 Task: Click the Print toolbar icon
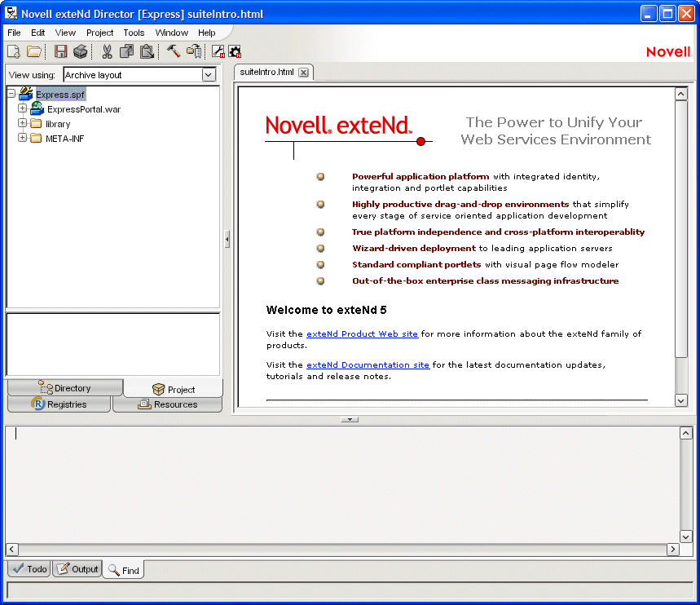[x=81, y=51]
